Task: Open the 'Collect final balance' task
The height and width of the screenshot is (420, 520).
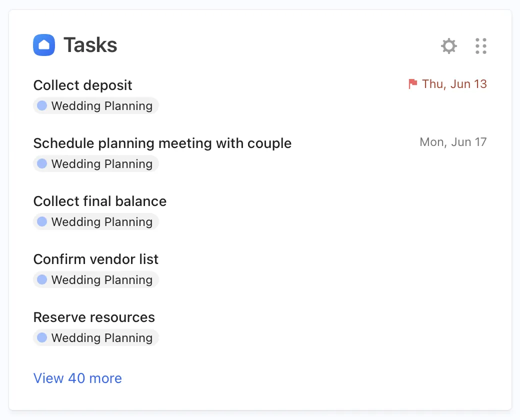Action: 99,201
